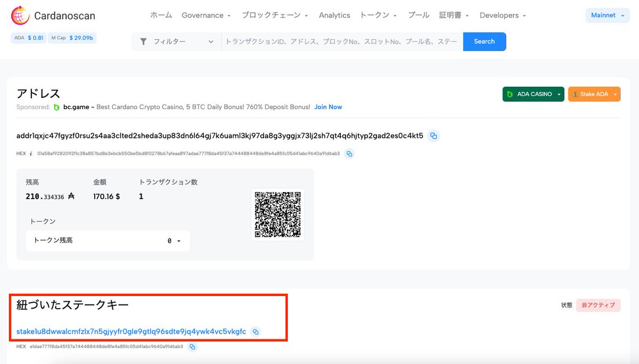This screenshot has width=639, height=364.
Task: Click the 非アクティブ status badge
Action: (598, 305)
